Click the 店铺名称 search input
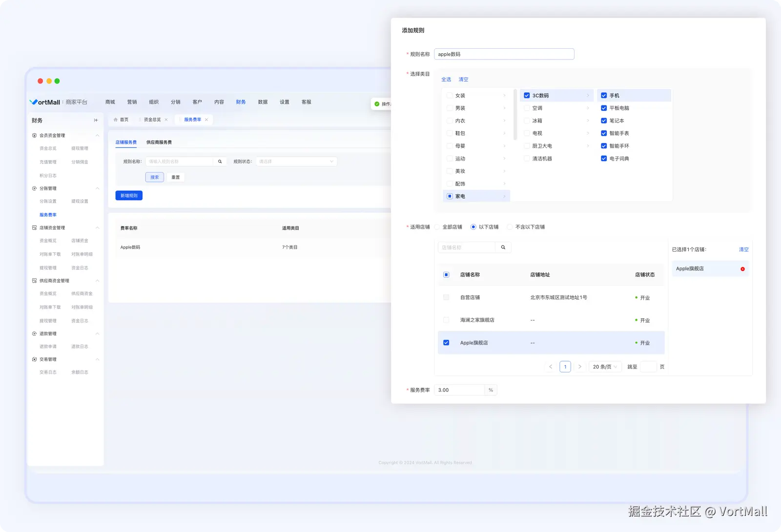 click(x=467, y=247)
